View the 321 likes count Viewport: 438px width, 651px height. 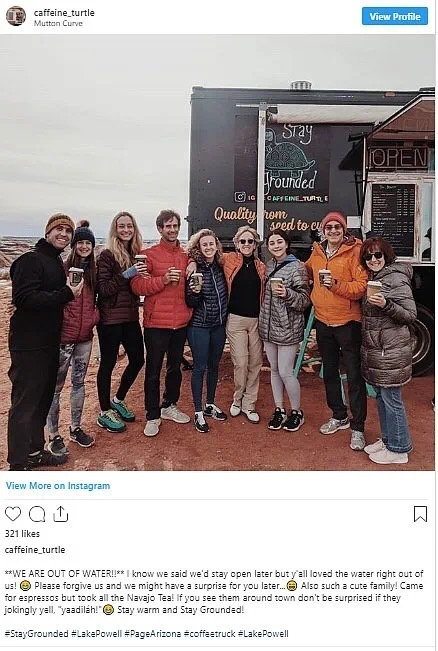tap(22, 534)
